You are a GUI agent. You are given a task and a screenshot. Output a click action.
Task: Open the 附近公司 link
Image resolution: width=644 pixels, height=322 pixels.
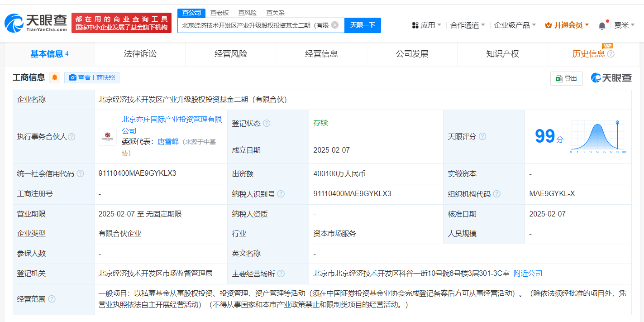click(528, 273)
